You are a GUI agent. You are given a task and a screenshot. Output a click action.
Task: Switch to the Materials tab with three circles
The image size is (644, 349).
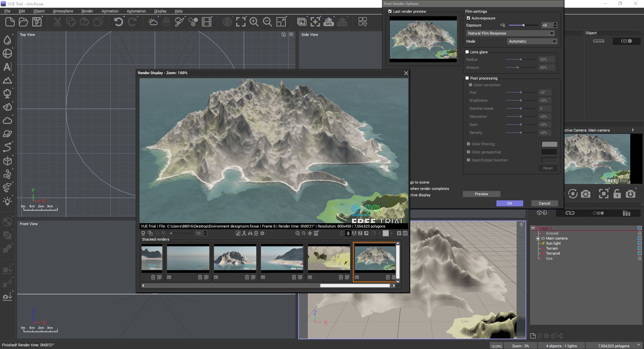pos(598,213)
